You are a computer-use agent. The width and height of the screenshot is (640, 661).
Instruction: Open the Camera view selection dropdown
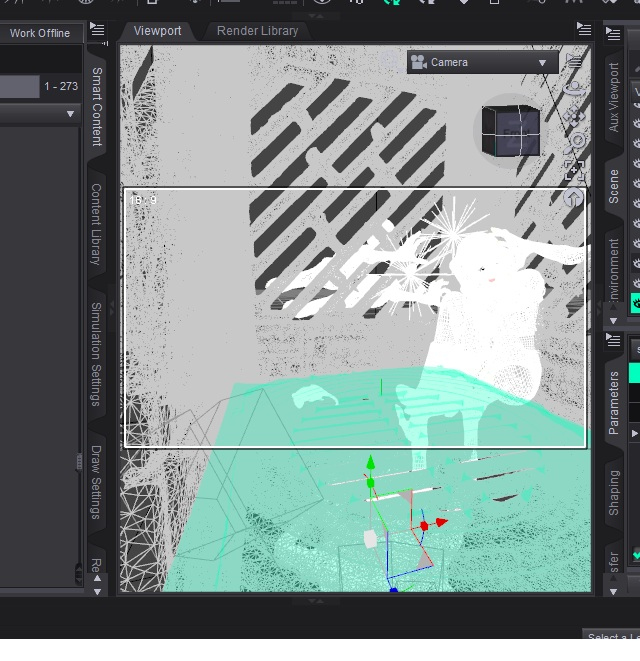click(483, 62)
